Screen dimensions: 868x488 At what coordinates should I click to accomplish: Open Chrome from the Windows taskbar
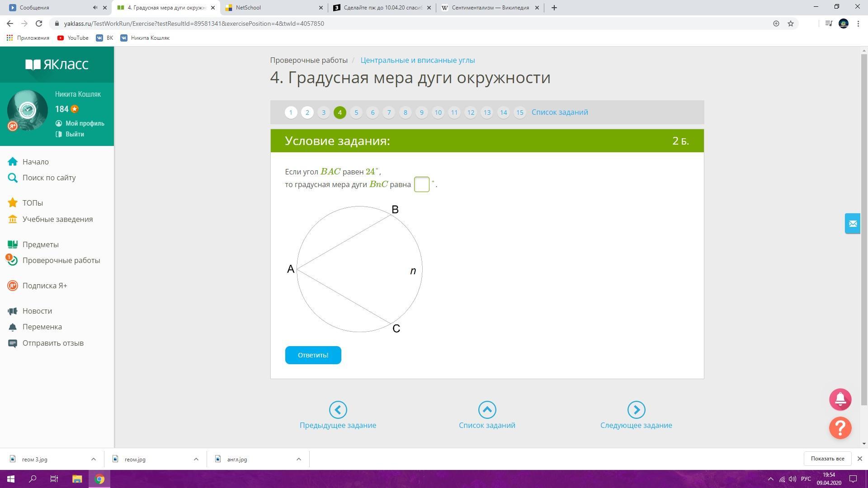[99, 479]
